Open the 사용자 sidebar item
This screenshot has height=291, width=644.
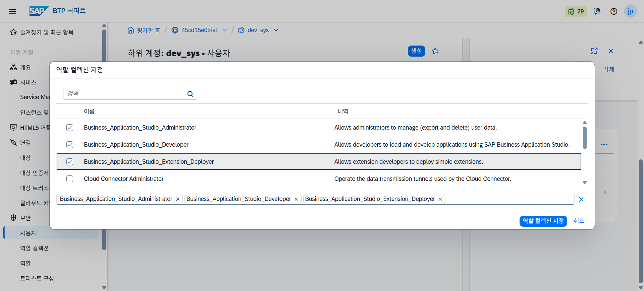(50, 233)
